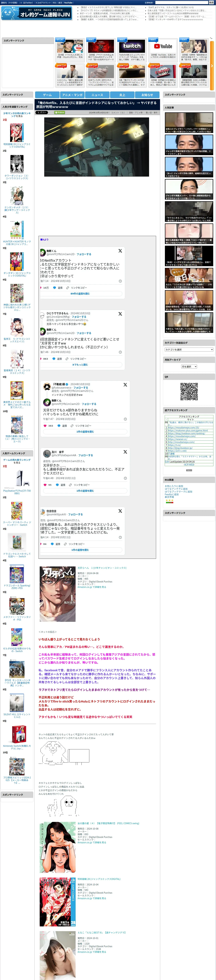Screen dimensions: 216x980
Task: Open the 刃牙らへん 1 book cover
Action: click(x=57, y=594)
